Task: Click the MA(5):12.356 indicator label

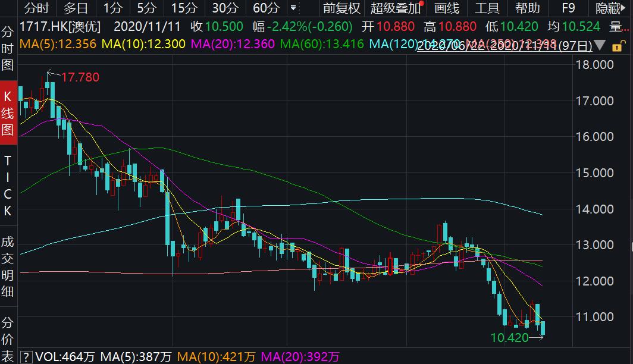Action: coord(58,43)
